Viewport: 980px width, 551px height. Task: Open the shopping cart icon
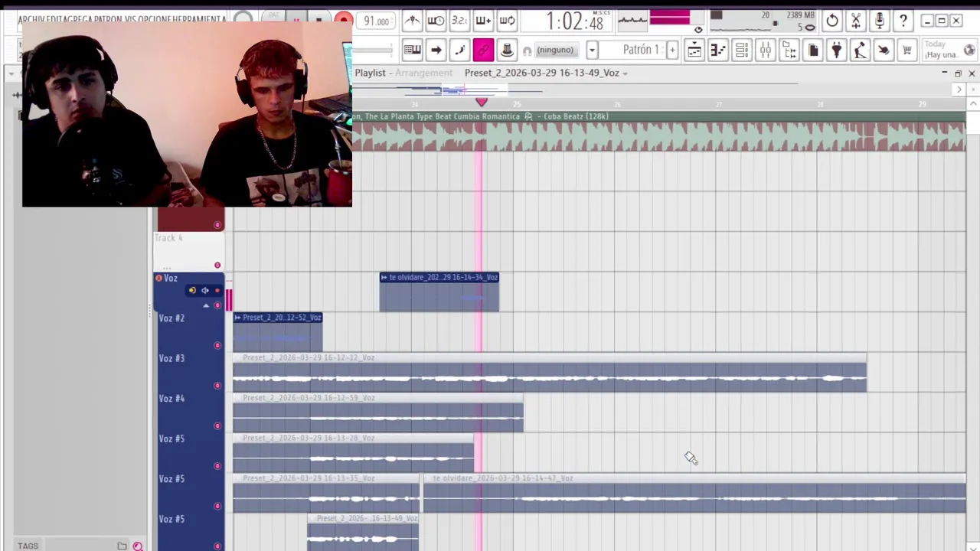coord(907,51)
